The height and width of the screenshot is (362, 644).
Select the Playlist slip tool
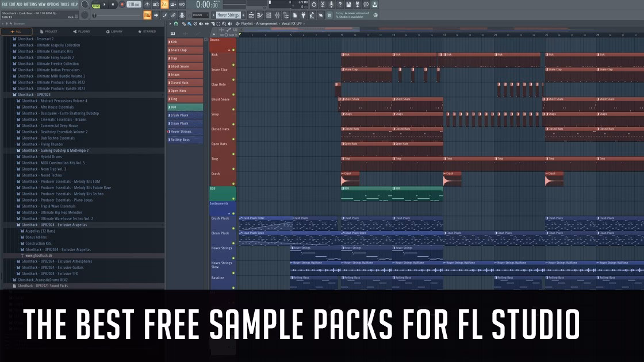pos(206,24)
